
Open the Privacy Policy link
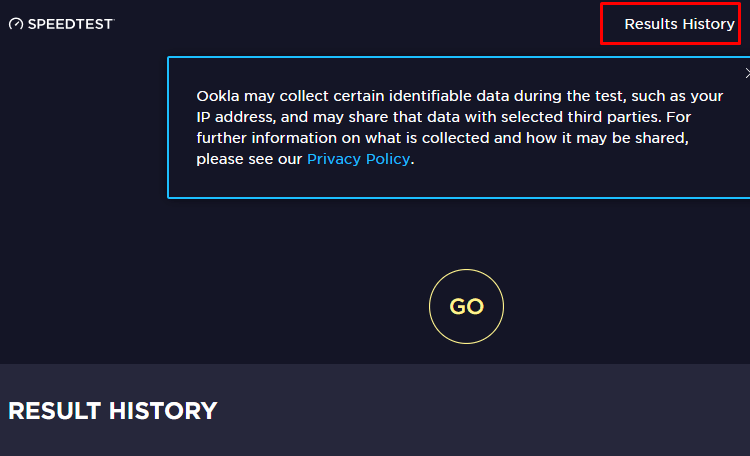click(x=358, y=159)
